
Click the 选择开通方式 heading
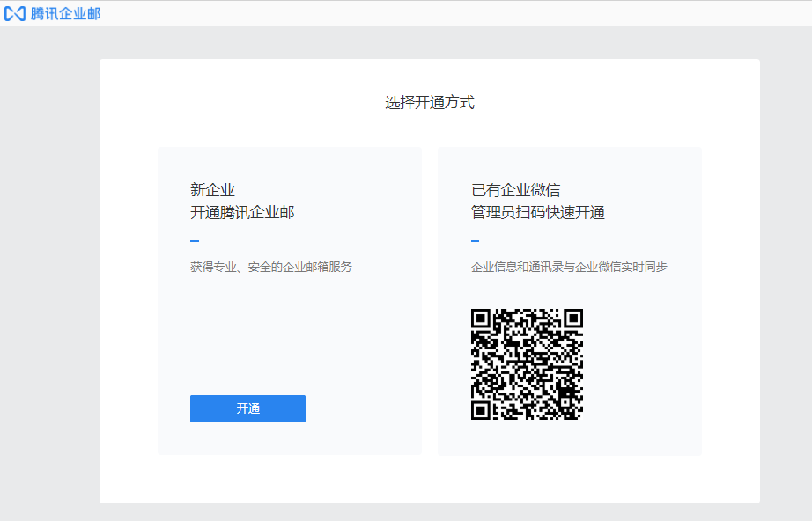pos(430,102)
